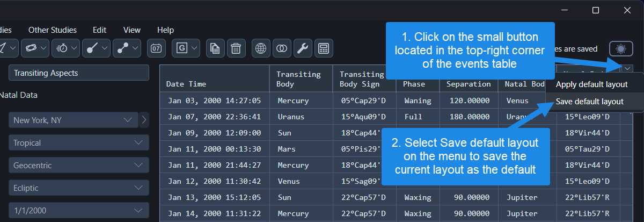Click the Transiting Aspects name field
The height and width of the screenshot is (222, 644).
tap(79, 73)
